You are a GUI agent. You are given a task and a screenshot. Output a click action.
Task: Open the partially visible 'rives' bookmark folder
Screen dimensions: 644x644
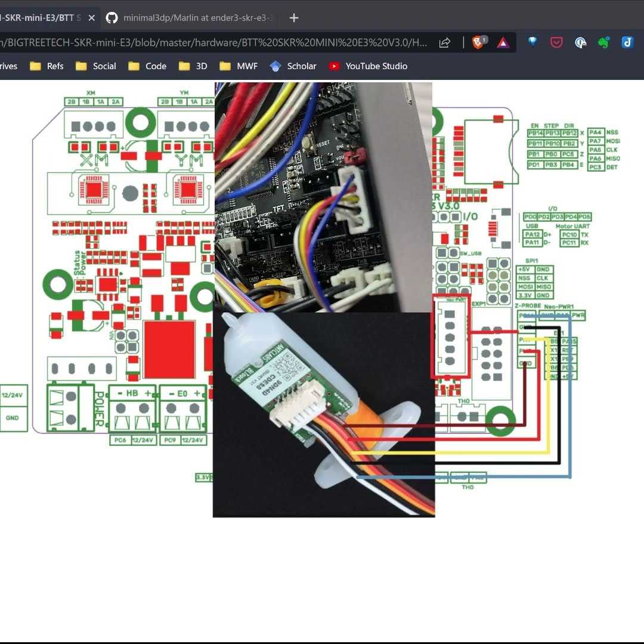pyautogui.click(x=8, y=66)
